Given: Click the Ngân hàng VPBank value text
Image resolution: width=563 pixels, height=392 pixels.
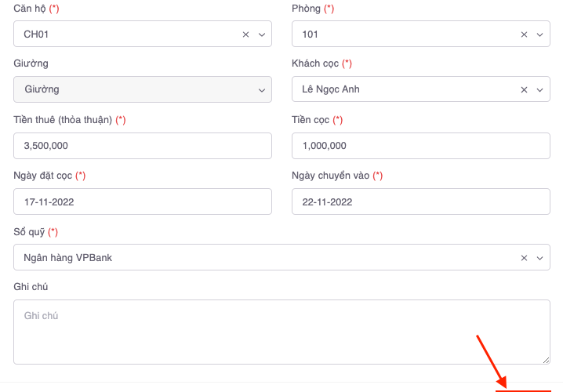Looking at the screenshot, I should pos(68,258).
